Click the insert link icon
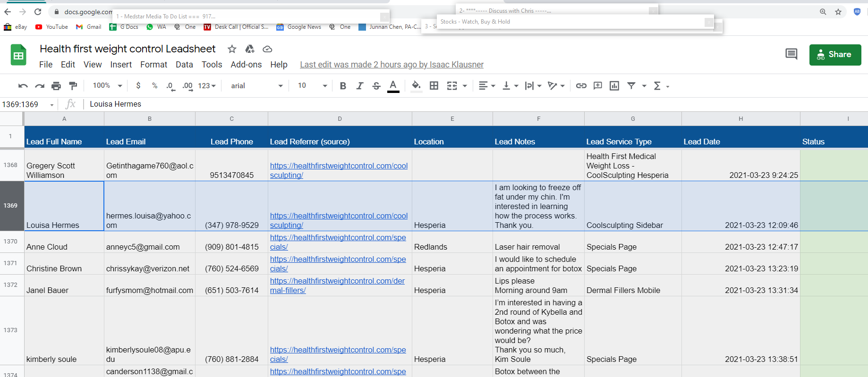868x377 pixels. pyautogui.click(x=581, y=86)
